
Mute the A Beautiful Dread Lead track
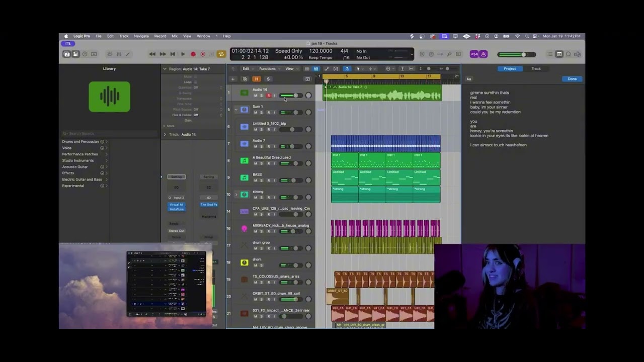255,163
